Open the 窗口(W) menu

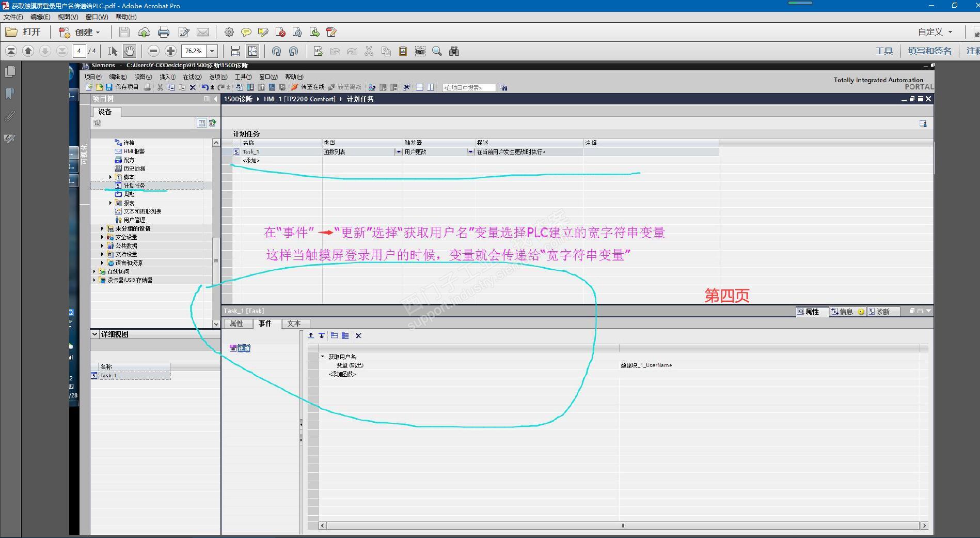pos(97,17)
